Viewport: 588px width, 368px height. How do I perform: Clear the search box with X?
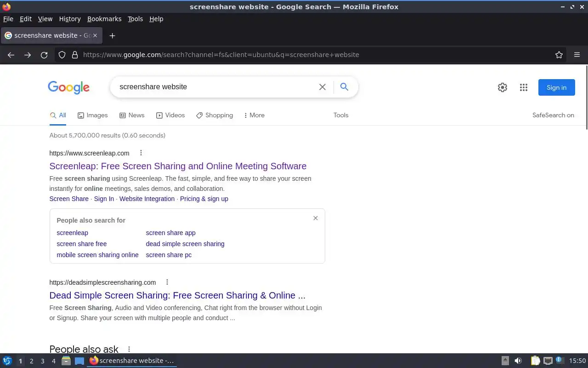click(x=322, y=87)
